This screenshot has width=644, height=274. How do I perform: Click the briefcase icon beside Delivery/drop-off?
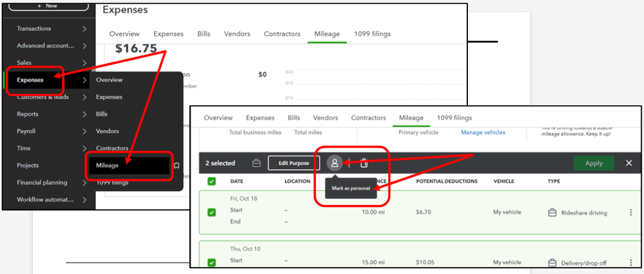pos(552,262)
